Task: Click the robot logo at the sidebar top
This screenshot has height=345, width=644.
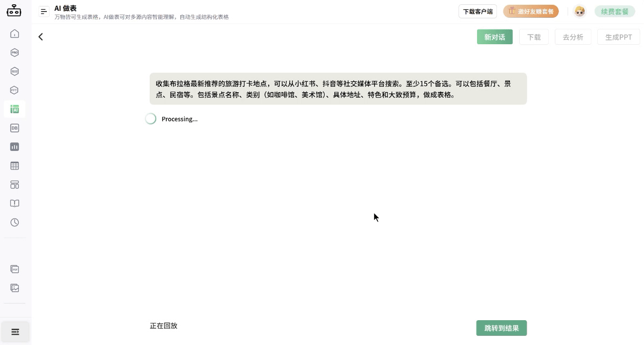Action: tap(14, 10)
